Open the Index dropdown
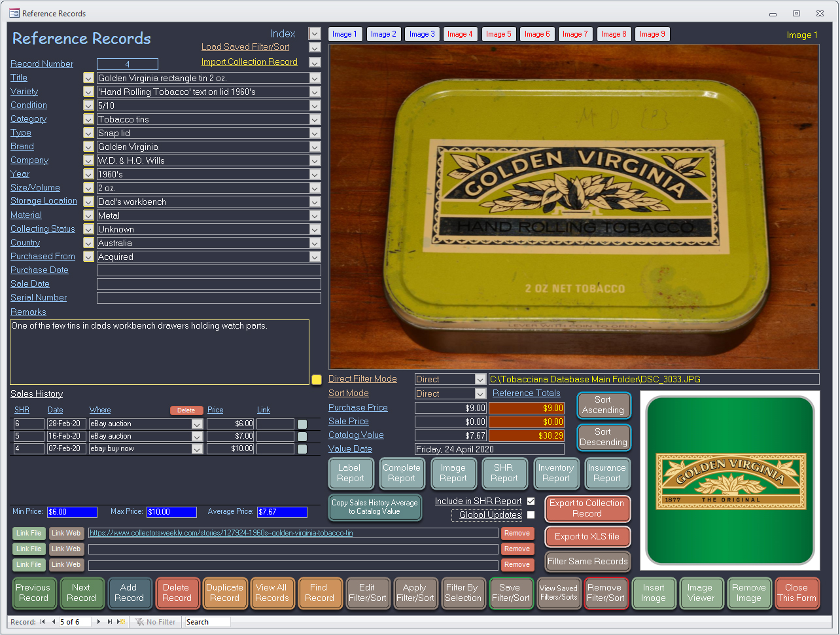The image size is (840, 635). pos(315,34)
